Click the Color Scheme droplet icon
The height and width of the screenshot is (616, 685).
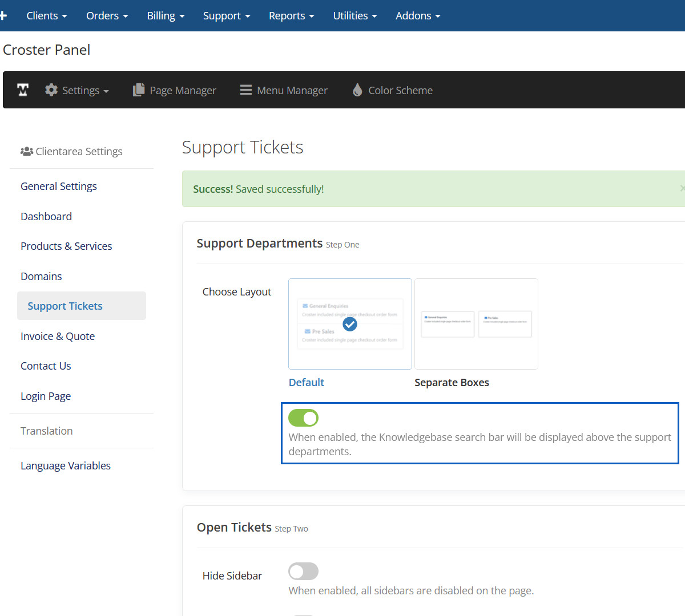(x=357, y=90)
